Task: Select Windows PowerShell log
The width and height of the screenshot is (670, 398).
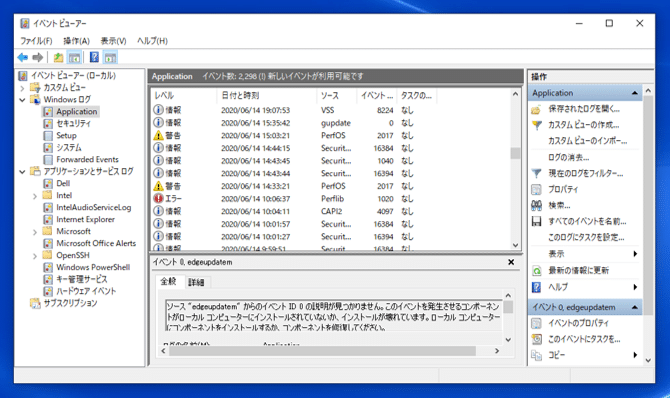Action: pyautogui.click(x=93, y=267)
